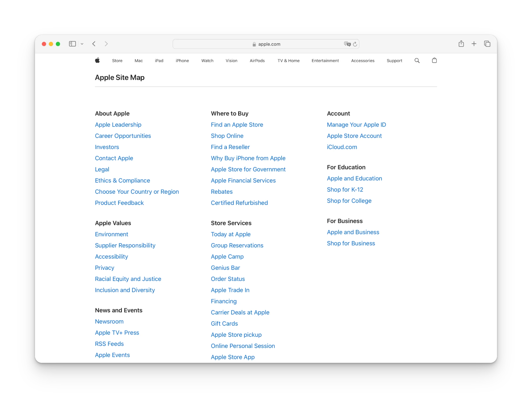The width and height of the screenshot is (532, 398).
Task: Open the shopping bag icon
Action: pos(434,60)
